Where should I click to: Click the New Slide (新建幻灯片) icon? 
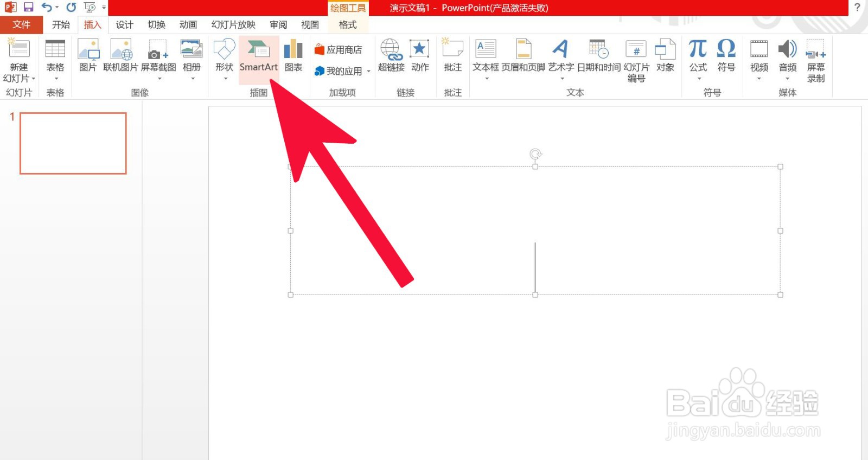click(x=18, y=49)
